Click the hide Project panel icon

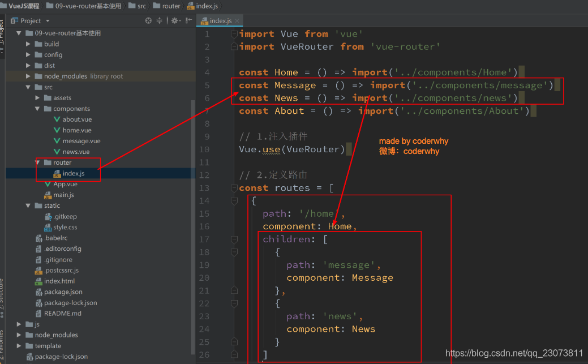[188, 20]
